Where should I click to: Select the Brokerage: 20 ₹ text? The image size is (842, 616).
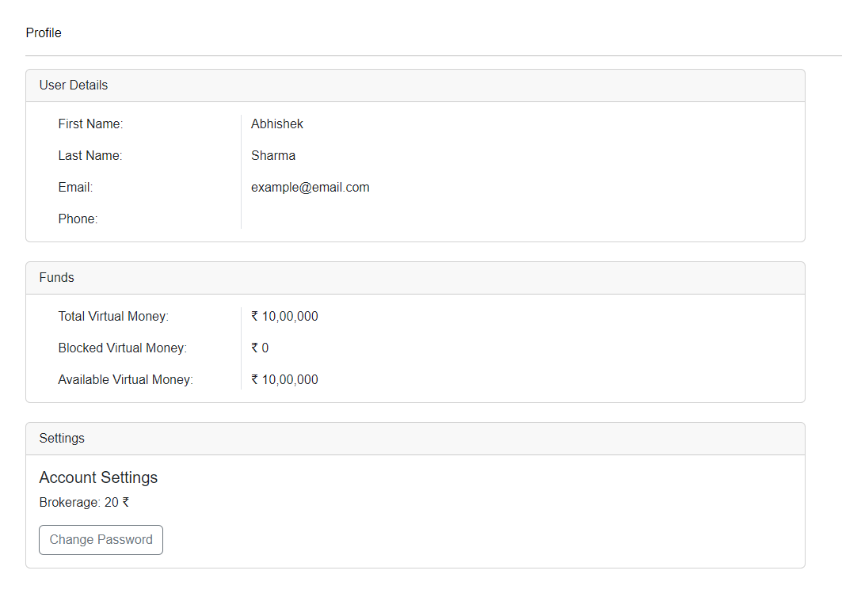tap(84, 503)
